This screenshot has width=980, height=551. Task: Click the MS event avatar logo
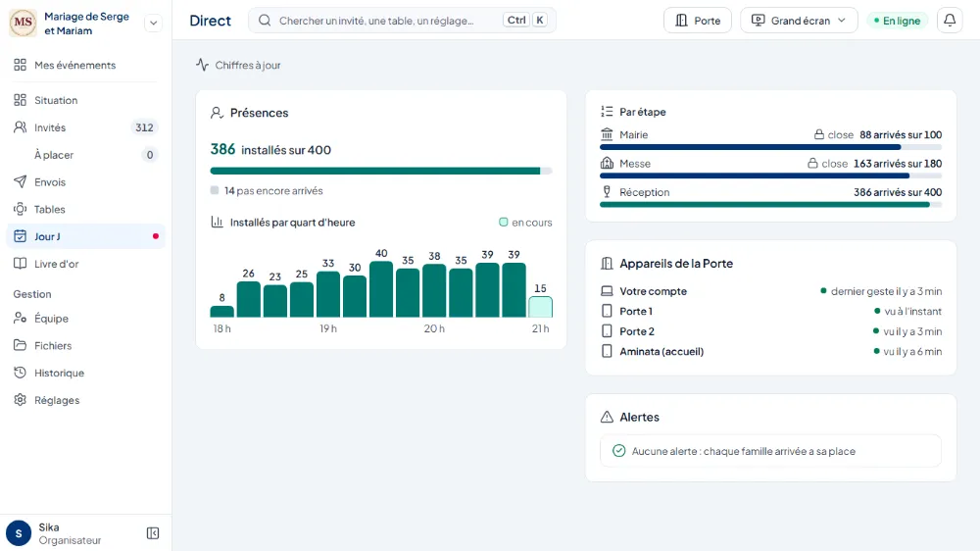pyautogui.click(x=24, y=23)
